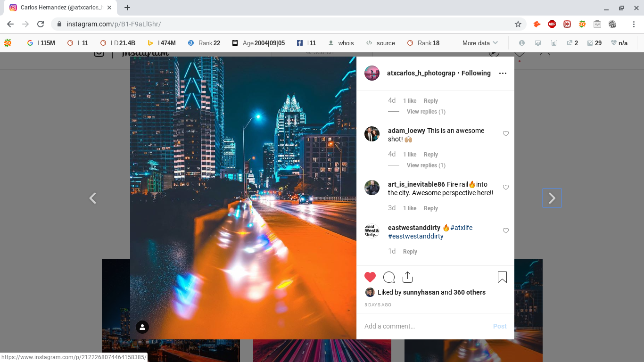Open adam_loewy's profile picture
The image size is (644, 362).
tap(372, 134)
